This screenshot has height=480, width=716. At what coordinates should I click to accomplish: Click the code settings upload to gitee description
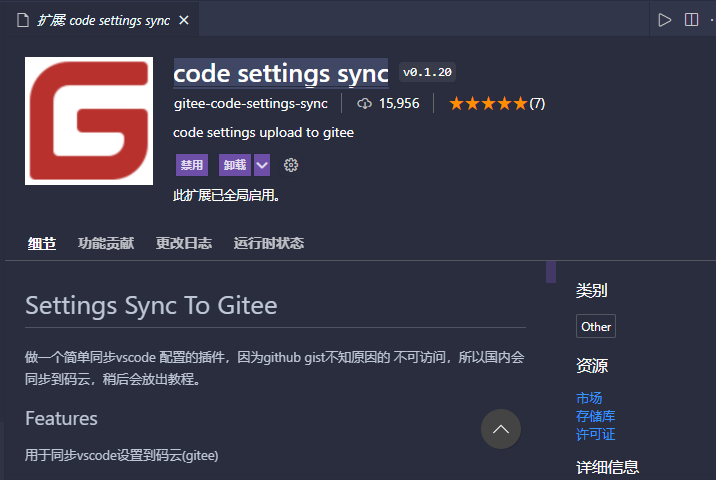pos(263,132)
